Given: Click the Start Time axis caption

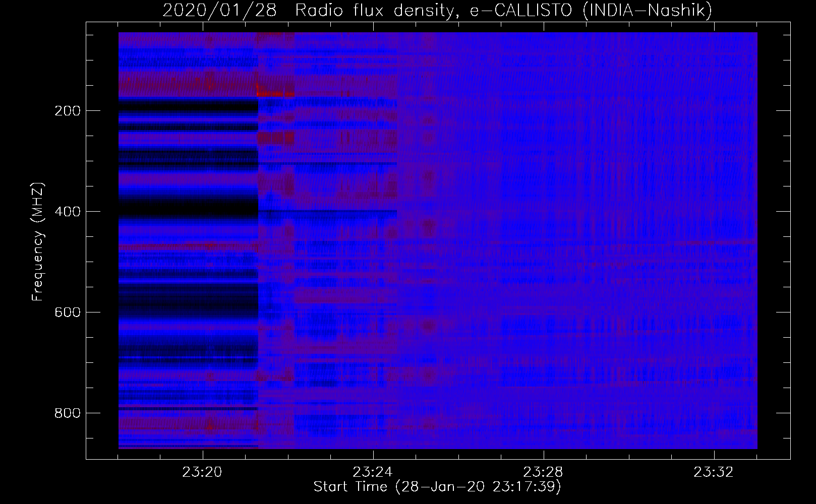Looking at the screenshot, I should point(437,487).
